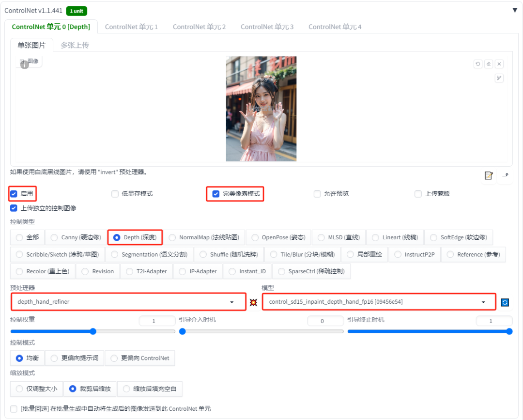523x420 pixels.
Task: Select the 全部 control type
Action: 27,237
